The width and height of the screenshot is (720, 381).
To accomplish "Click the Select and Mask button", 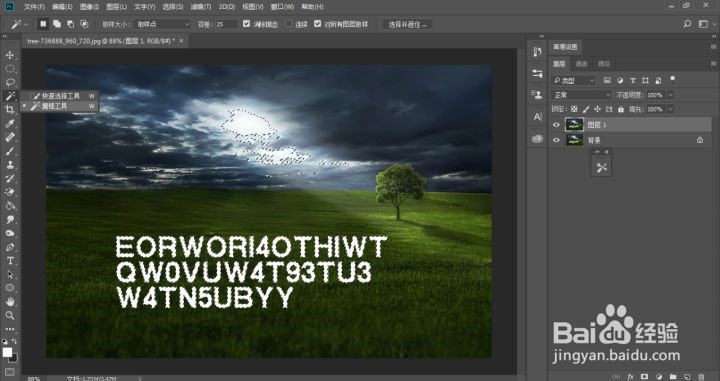I will 407,24.
